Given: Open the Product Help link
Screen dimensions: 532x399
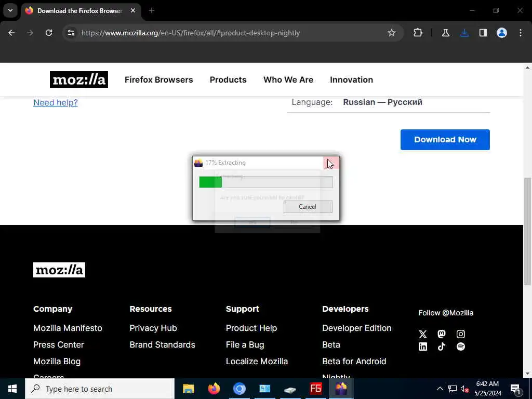Looking at the screenshot, I should [x=251, y=328].
